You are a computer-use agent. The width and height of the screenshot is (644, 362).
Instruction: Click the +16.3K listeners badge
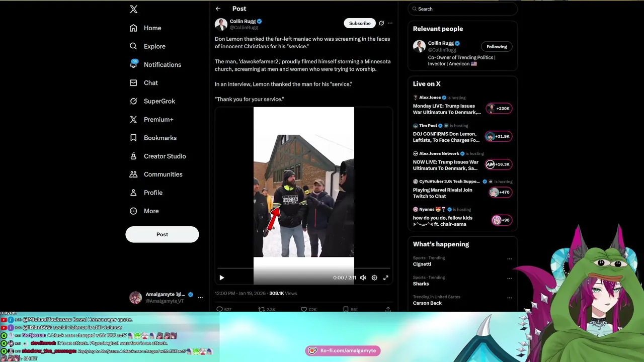tap(499, 164)
